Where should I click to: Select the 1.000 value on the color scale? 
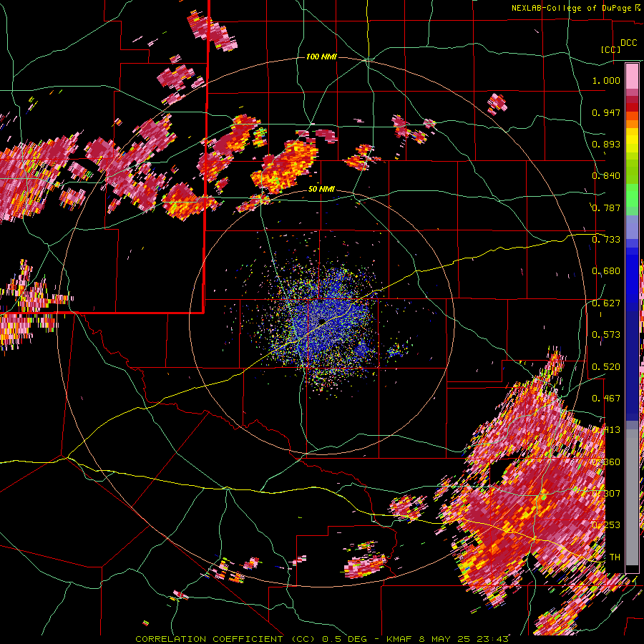606,80
